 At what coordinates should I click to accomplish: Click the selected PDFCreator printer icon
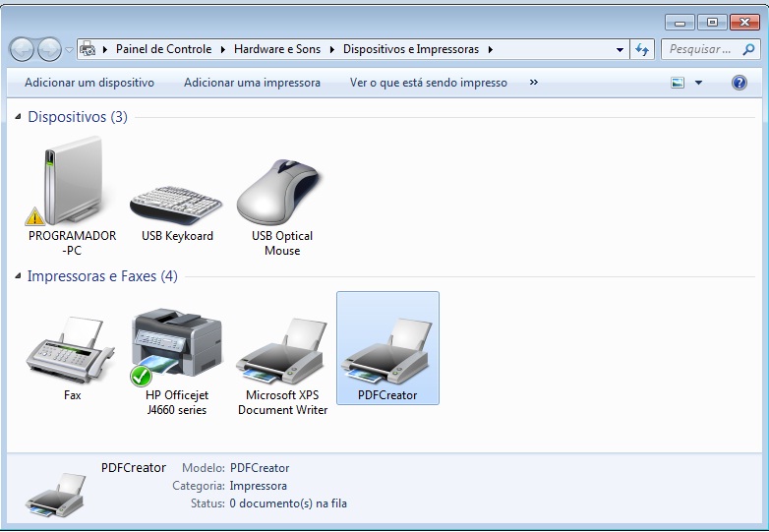387,351
